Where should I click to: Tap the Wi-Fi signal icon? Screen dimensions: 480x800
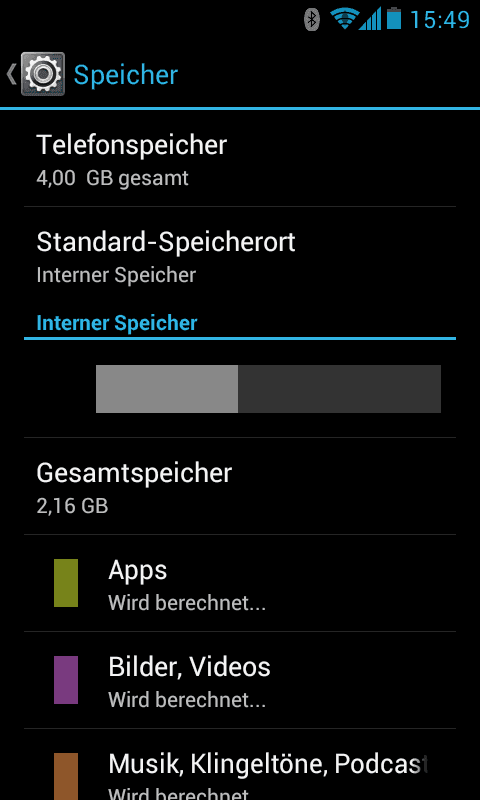344,19
